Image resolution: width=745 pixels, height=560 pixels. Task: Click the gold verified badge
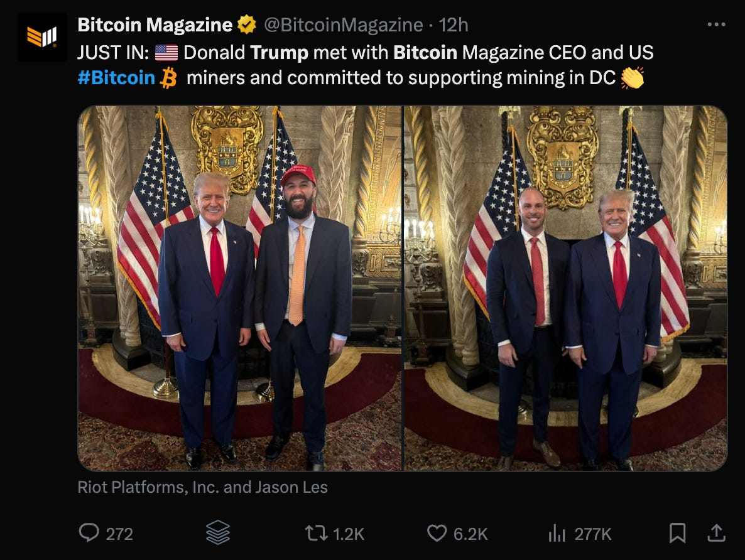click(x=247, y=24)
